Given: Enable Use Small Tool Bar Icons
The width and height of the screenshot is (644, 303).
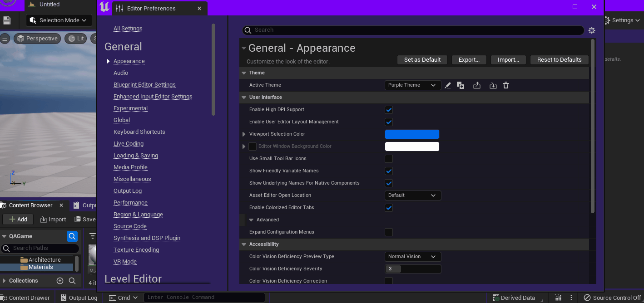Looking at the screenshot, I should (x=389, y=159).
